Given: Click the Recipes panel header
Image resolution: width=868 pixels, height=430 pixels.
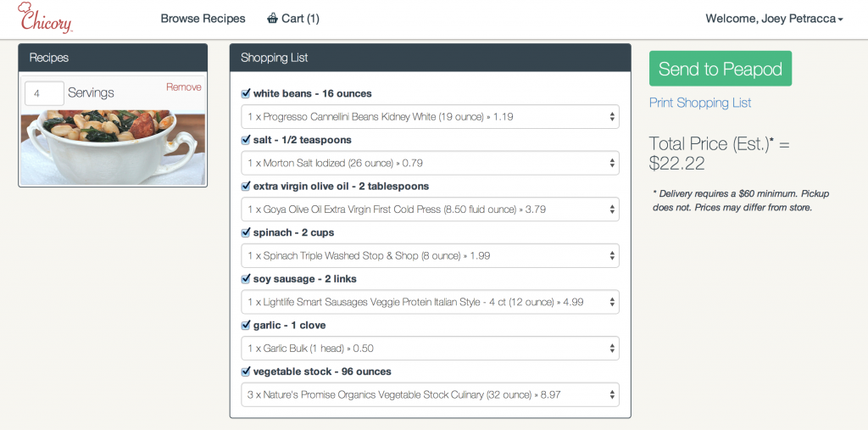Looking at the screenshot, I should [x=113, y=58].
